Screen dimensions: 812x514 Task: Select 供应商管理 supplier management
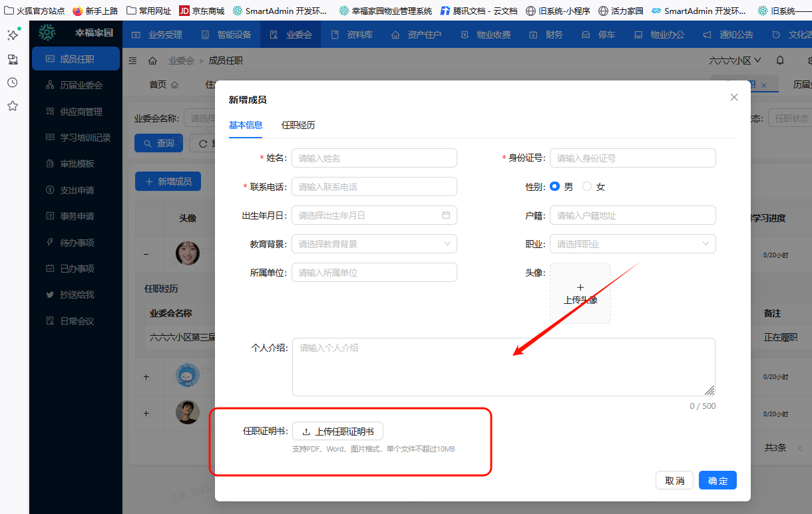click(75, 111)
